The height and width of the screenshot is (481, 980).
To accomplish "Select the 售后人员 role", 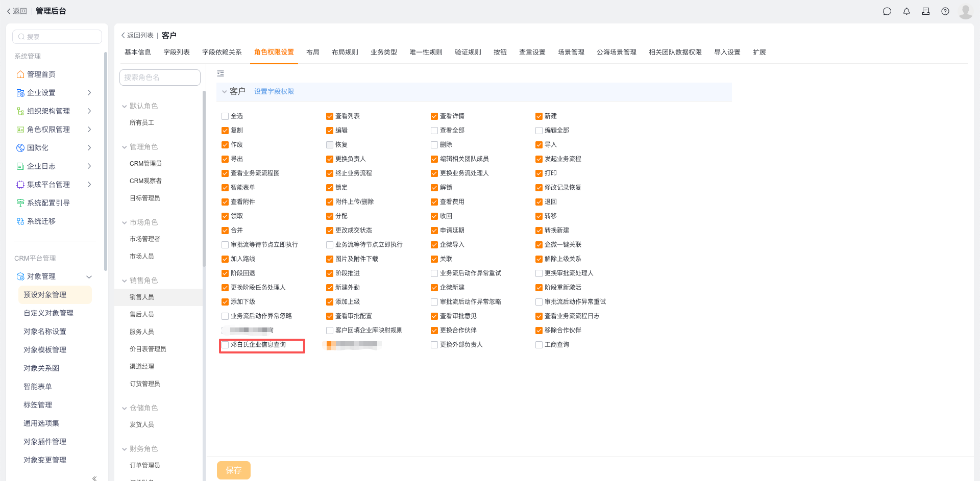I will tap(142, 315).
